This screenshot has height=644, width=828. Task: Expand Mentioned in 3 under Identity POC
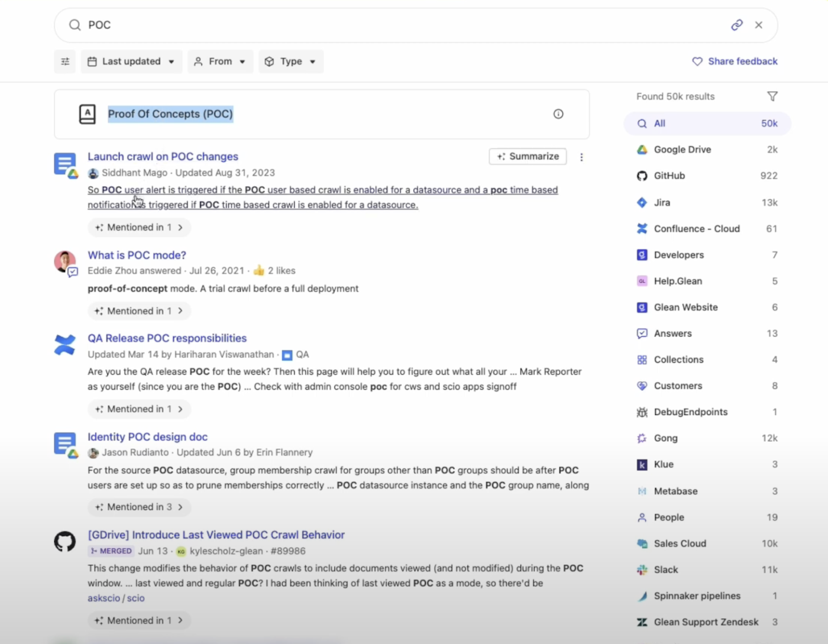click(140, 507)
